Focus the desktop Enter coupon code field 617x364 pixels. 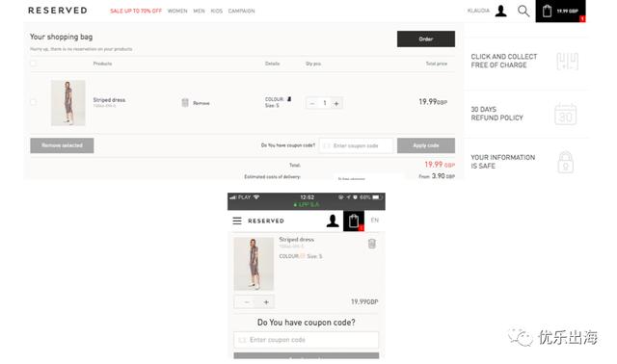point(356,145)
